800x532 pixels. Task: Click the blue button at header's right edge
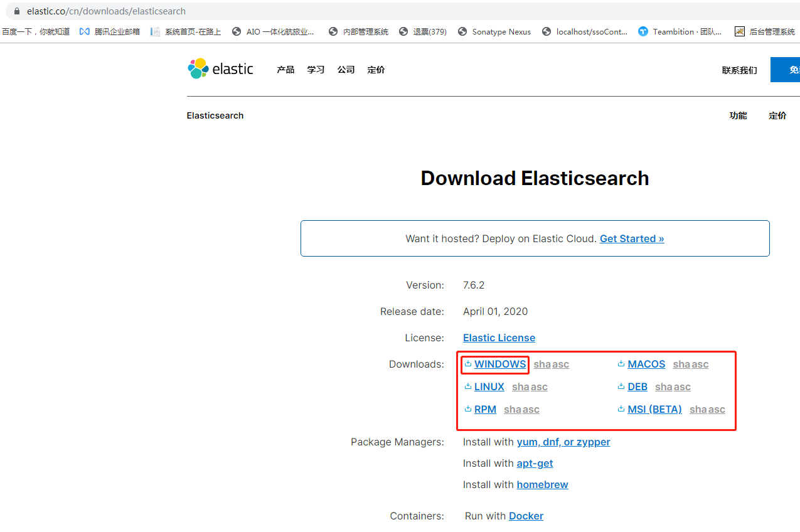pyautogui.click(x=785, y=70)
